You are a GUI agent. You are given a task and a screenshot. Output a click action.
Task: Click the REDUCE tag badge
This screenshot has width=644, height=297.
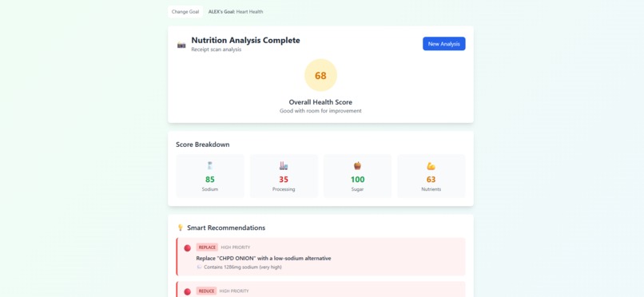[206, 291]
